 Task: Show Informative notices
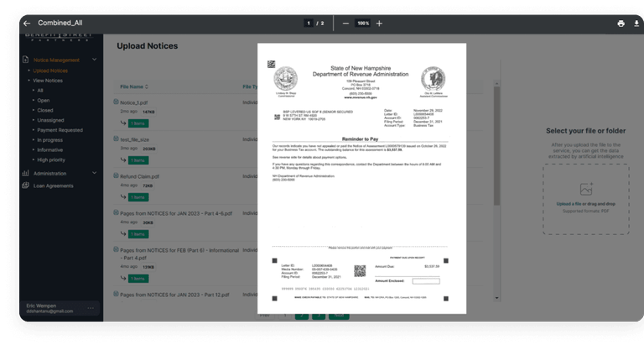pyautogui.click(x=50, y=149)
